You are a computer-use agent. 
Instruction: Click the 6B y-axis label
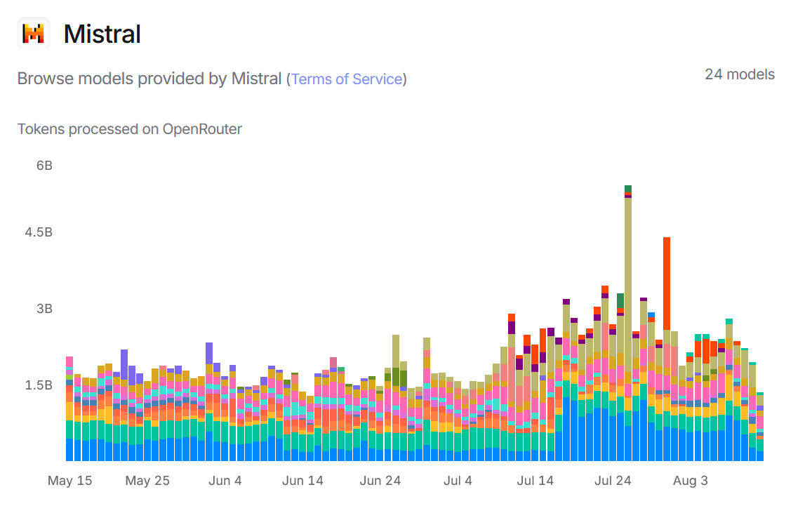tap(44, 166)
